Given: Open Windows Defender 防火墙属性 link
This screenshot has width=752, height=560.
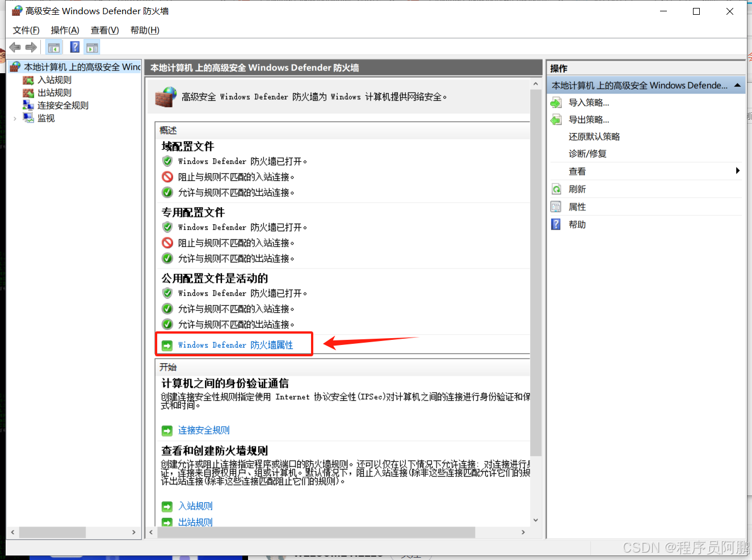Looking at the screenshot, I should coord(236,345).
